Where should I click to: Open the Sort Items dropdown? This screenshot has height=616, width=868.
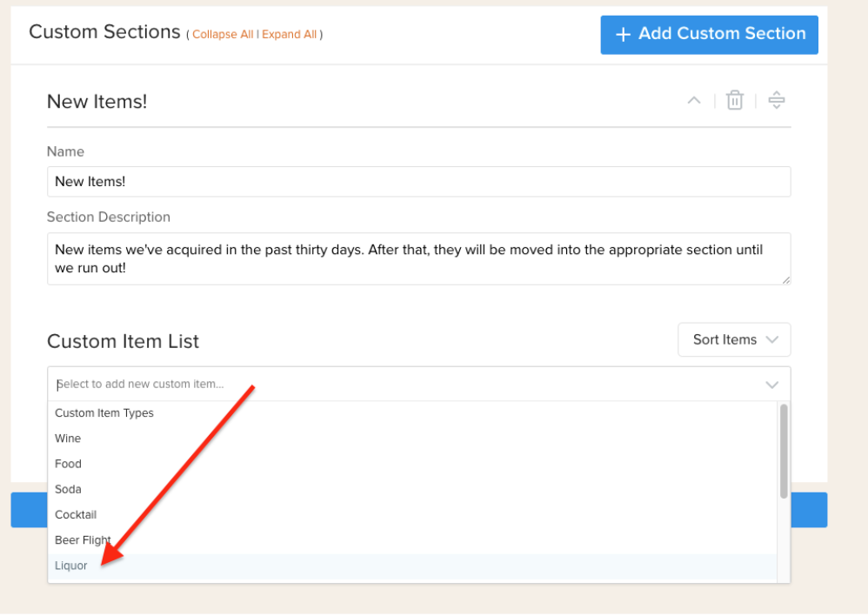pyautogui.click(x=734, y=339)
